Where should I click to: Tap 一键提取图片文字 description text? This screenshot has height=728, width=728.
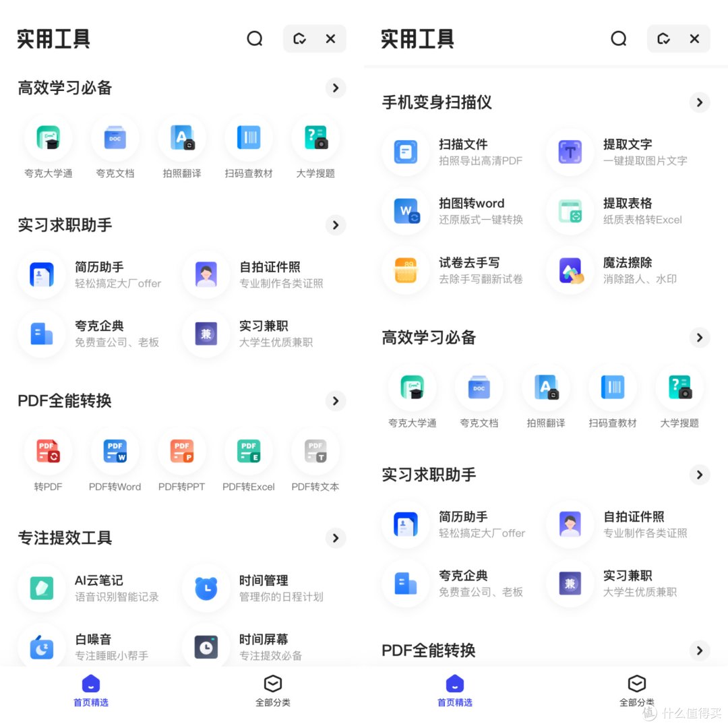point(645,161)
